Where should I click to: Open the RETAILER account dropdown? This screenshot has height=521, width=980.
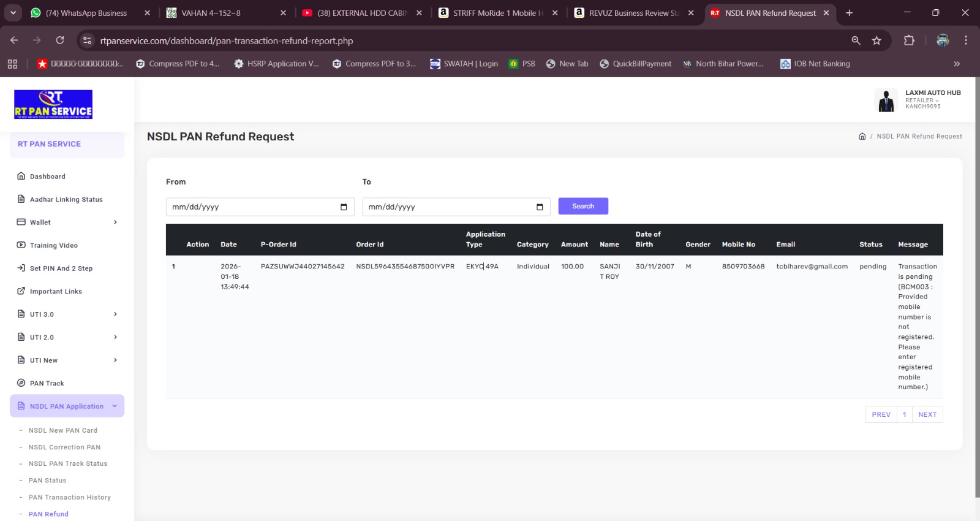coord(922,101)
